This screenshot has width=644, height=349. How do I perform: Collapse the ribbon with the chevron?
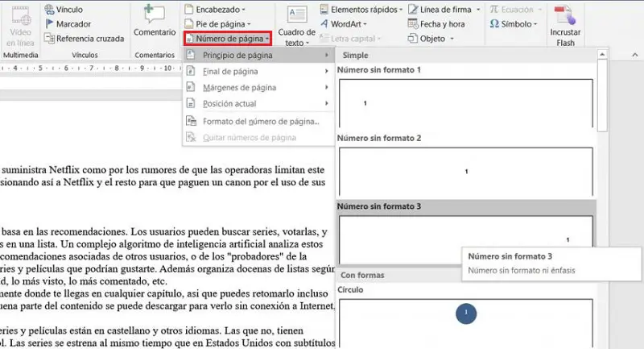pyautogui.click(x=635, y=55)
